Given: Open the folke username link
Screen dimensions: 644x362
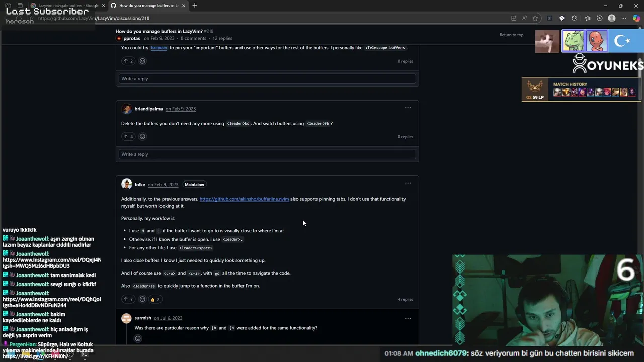Looking at the screenshot, I should pyautogui.click(x=140, y=185).
